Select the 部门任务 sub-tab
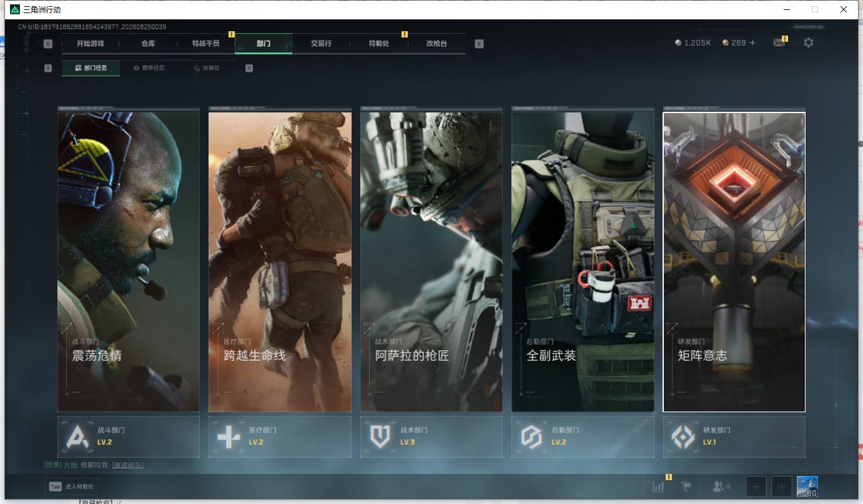 click(x=91, y=67)
